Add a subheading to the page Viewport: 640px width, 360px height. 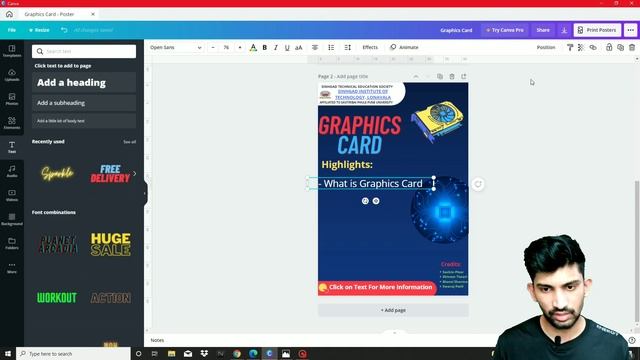(84, 103)
